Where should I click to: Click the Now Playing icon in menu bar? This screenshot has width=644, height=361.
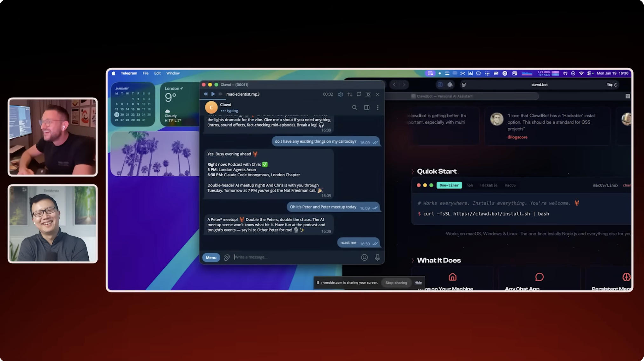pyautogui.click(x=573, y=73)
